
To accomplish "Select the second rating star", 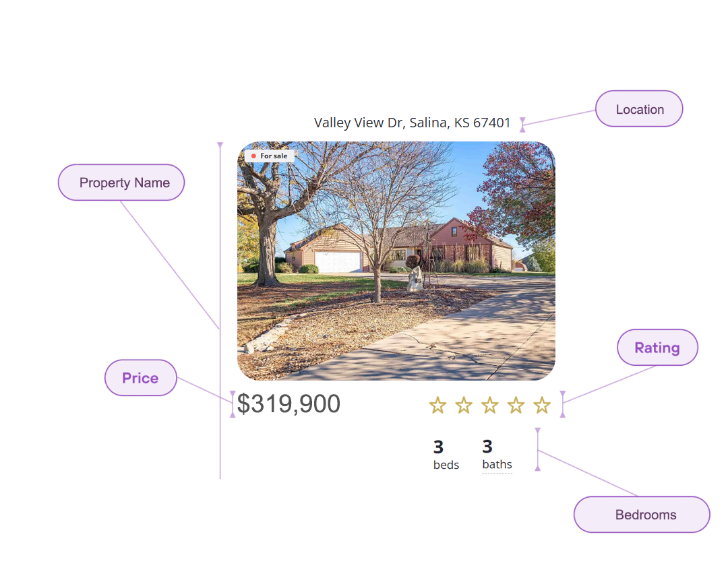I will tap(464, 405).
